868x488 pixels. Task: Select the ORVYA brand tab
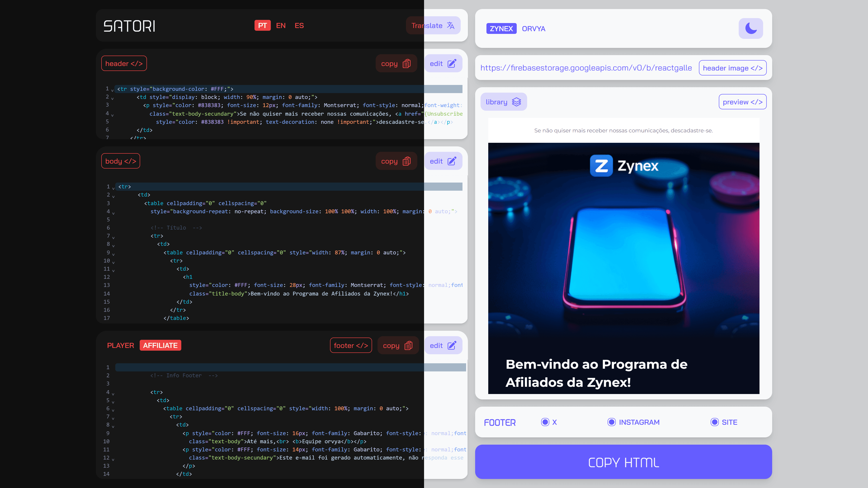[533, 29]
